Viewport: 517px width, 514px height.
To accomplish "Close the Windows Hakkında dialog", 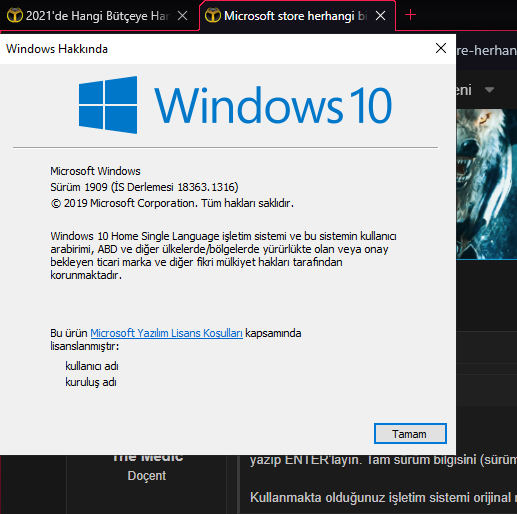I will (441, 48).
